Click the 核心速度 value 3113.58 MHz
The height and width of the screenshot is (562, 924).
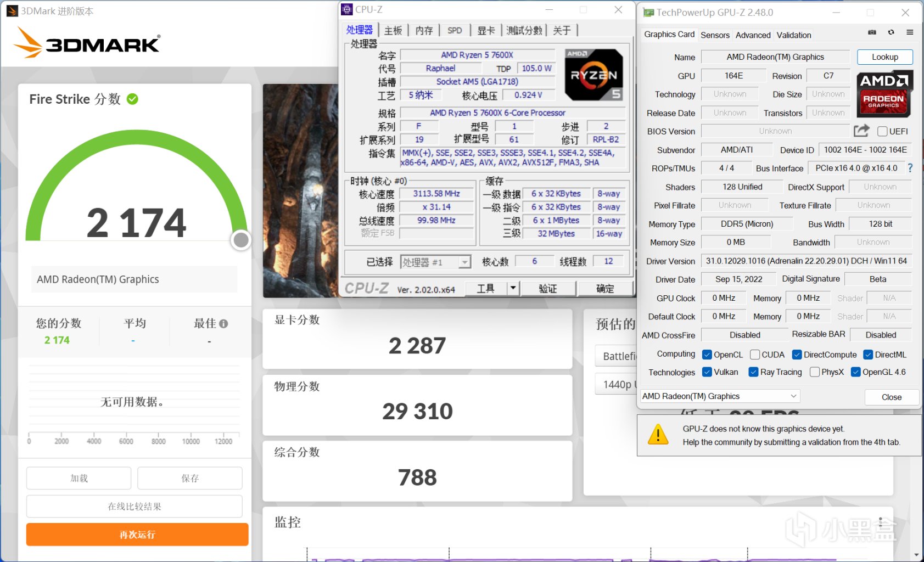436,194
